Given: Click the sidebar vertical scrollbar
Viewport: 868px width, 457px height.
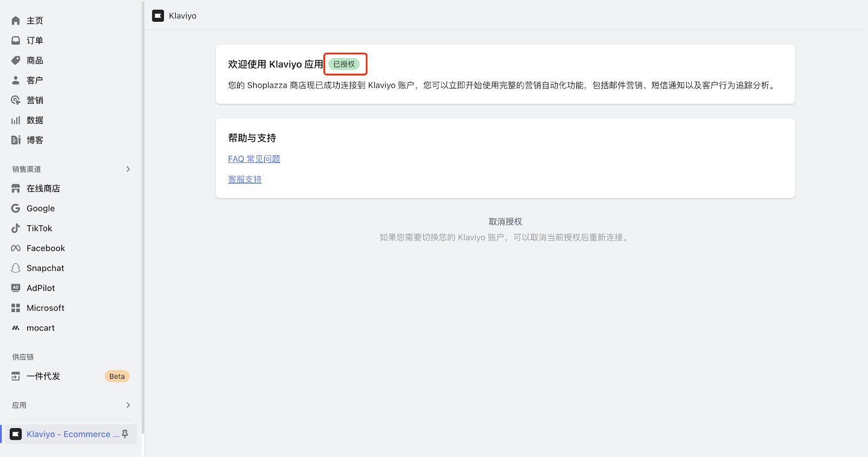Looking at the screenshot, I should (x=143, y=217).
